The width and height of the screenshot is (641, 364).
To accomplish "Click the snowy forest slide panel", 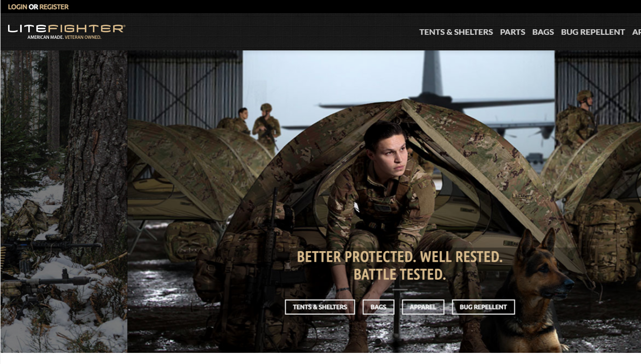I will tap(64, 201).
